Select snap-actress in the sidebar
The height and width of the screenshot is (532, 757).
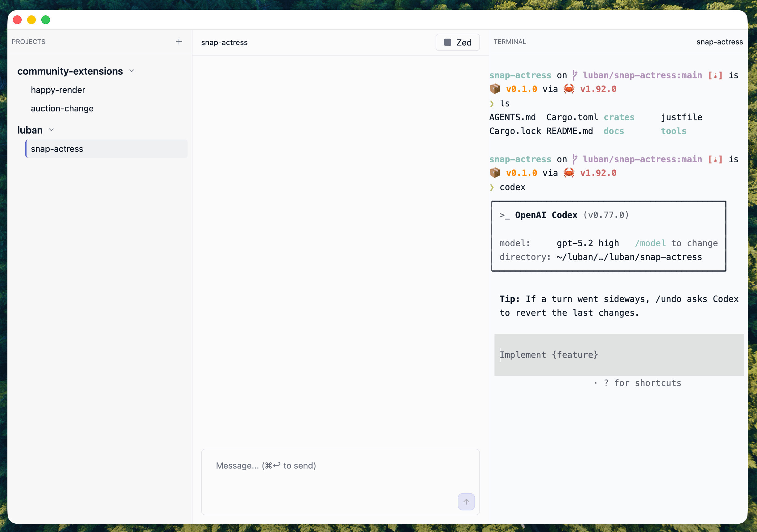(57, 149)
